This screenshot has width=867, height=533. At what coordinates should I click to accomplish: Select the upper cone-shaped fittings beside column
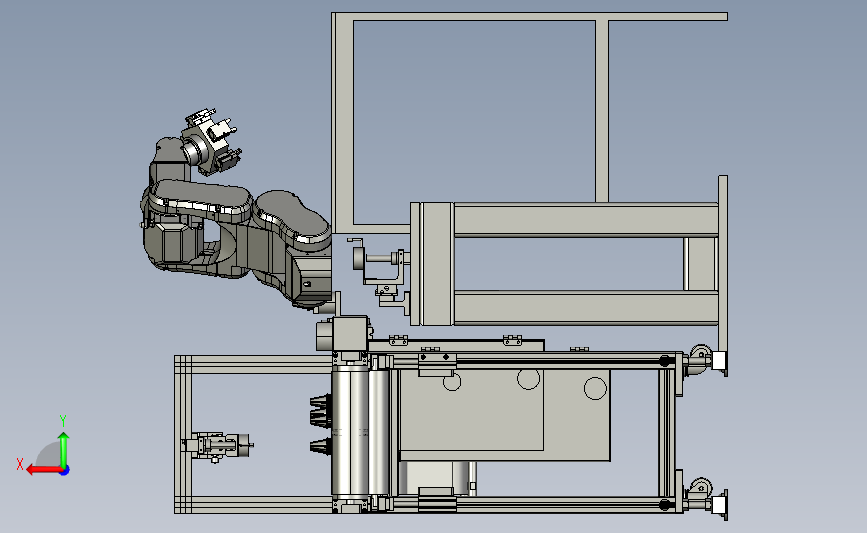[x=320, y=411]
